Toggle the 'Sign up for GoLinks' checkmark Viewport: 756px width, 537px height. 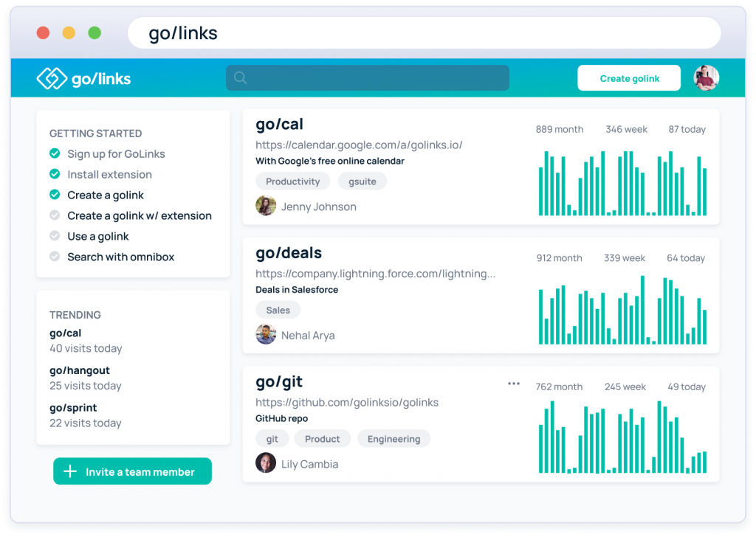[x=55, y=153]
